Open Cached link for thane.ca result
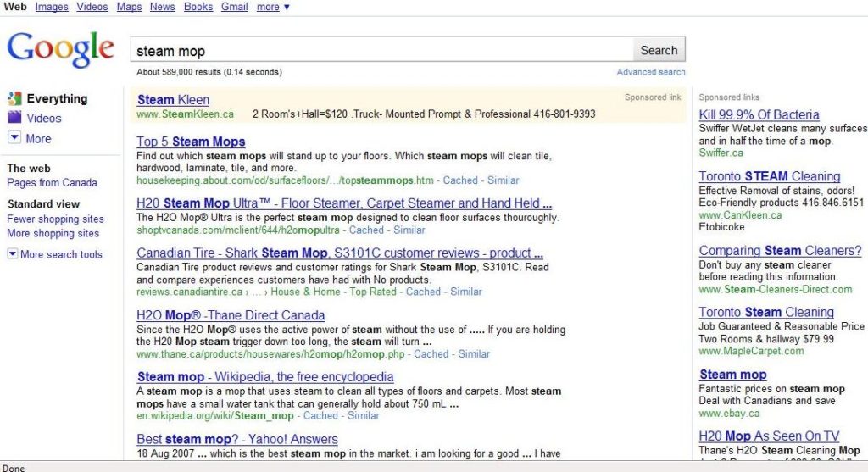Screen dimensions: 868x472 [431, 354]
